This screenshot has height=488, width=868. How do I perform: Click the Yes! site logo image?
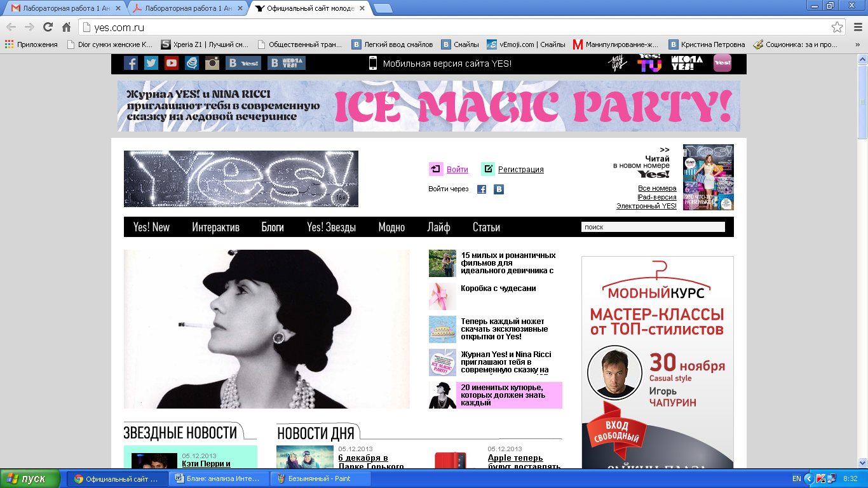(x=241, y=179)
